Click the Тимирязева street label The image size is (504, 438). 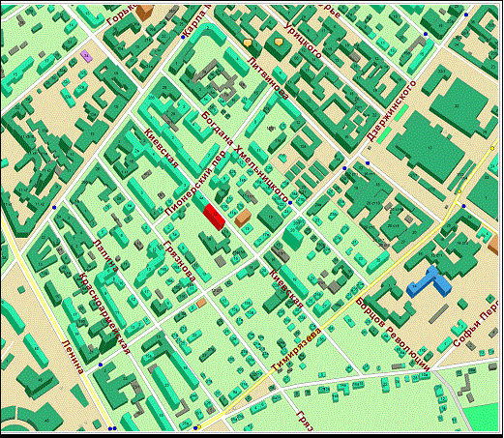click(x=297, y=350)
